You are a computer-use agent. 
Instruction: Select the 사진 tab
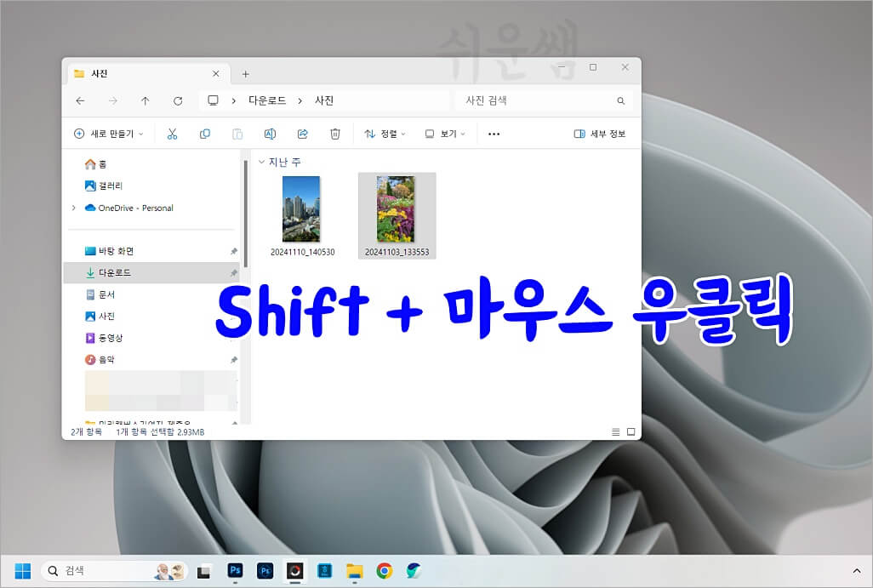[x=147, y=73]
